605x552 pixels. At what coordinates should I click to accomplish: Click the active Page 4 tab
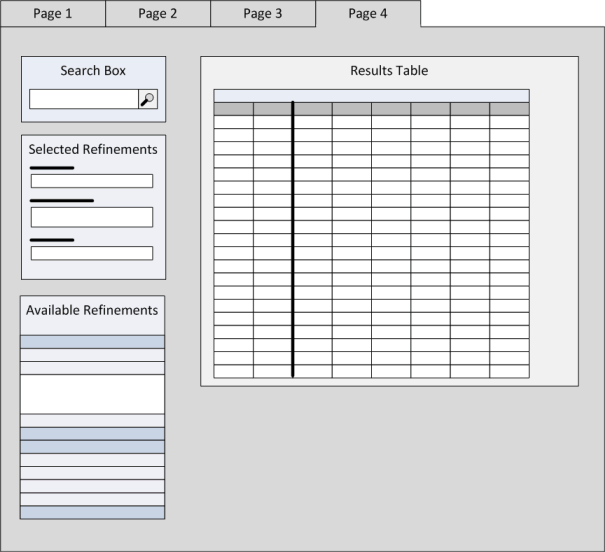pyautogui.click(x=368, y=14)
